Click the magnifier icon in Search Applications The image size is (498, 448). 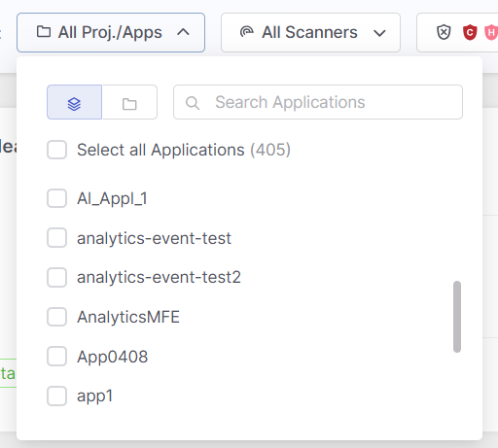(x=193, y=103)
